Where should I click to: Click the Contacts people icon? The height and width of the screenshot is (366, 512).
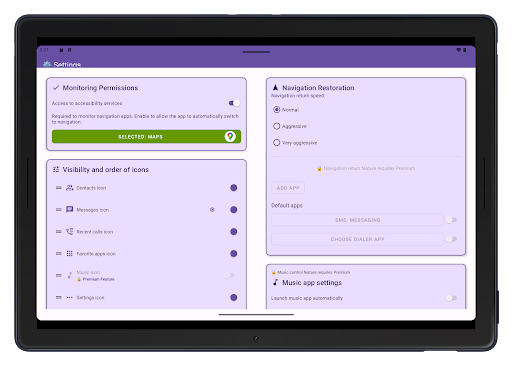pos(69,188)
